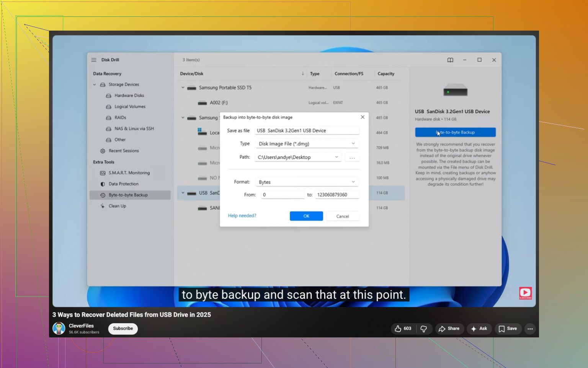
Task: Open Clean Up tool
Action: pos(117,206)
